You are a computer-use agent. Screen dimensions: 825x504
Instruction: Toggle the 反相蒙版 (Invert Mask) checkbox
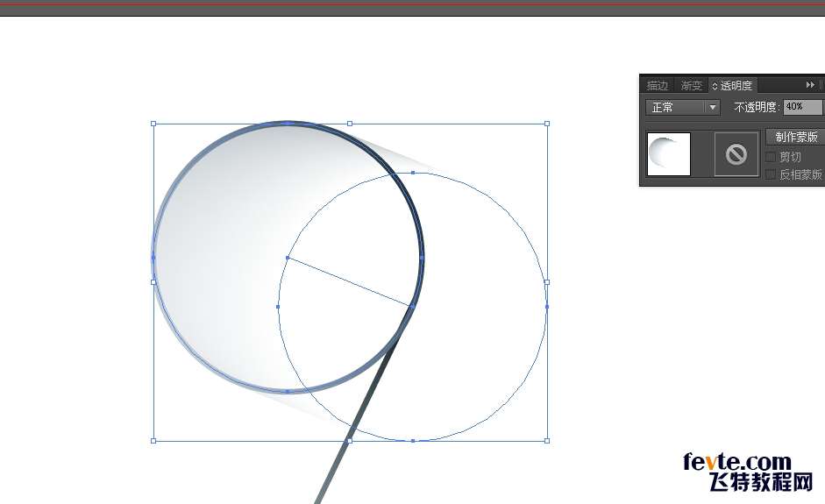[x=771, y=174]
